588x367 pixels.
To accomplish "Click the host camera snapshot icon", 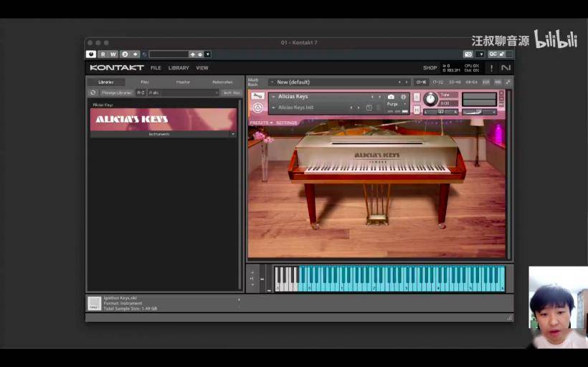I will point(468,54).
